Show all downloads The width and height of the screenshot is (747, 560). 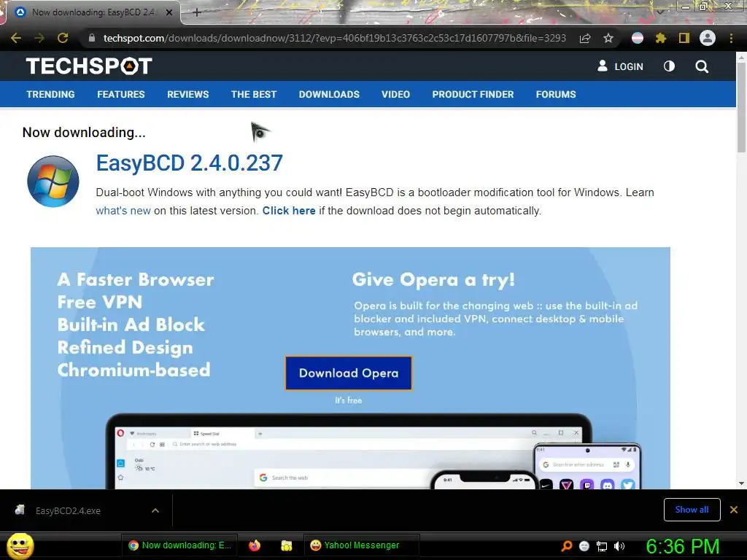click(692, 510)
